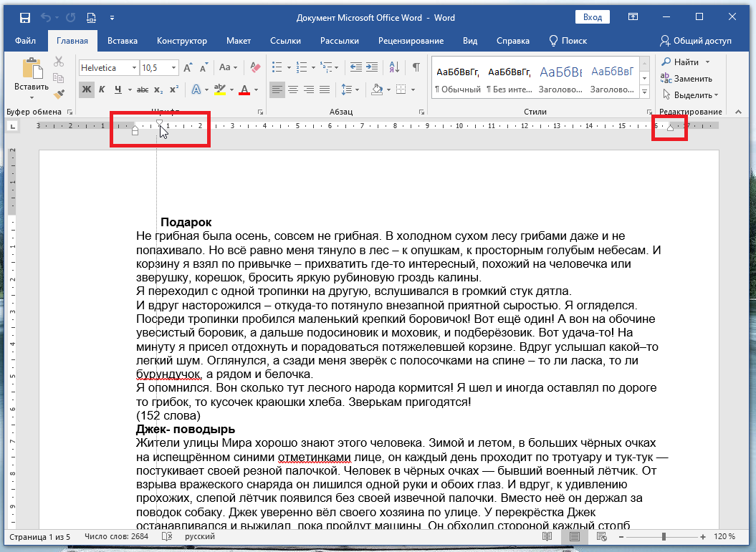
Task: Redo with the repeat arrow icon
Action: click(x=70, y=18)
